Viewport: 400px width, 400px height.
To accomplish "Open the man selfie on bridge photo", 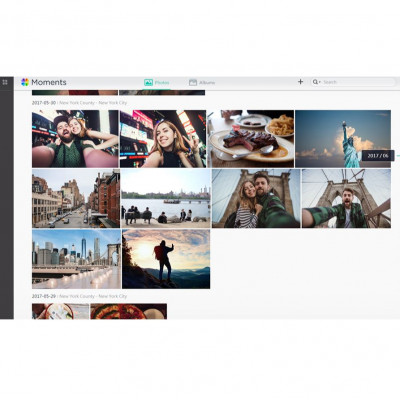I will click(346, 198).
